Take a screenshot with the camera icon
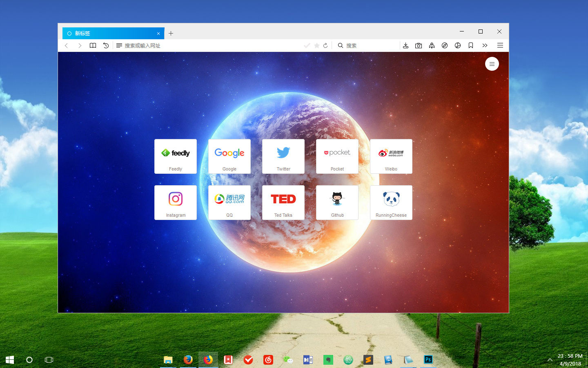Viewport: 588px width, 368px height. click(419, 45)
